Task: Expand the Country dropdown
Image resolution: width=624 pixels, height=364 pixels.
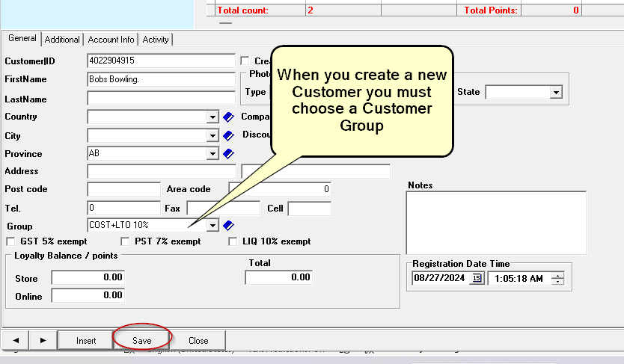Action: [212, 117]
